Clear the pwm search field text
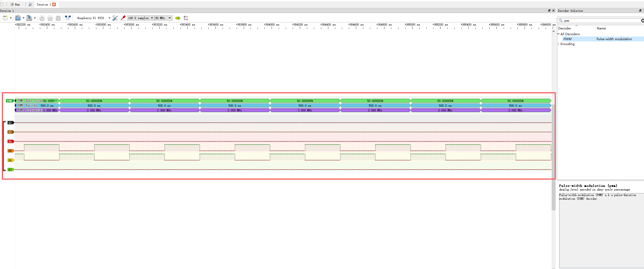Image resolution: width=644 pixels, height=269 pixels. pyautogui.click(x=642, y=21)
